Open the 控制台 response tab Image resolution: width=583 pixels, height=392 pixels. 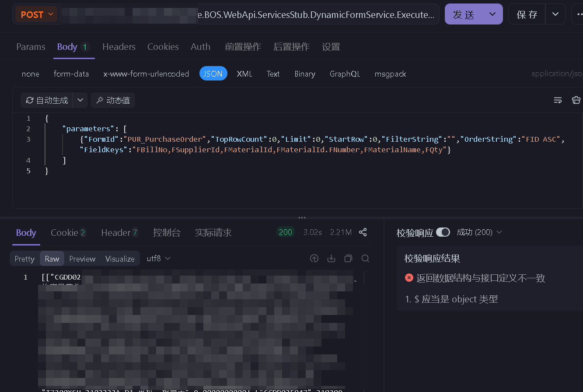click(x=166, y=233)
